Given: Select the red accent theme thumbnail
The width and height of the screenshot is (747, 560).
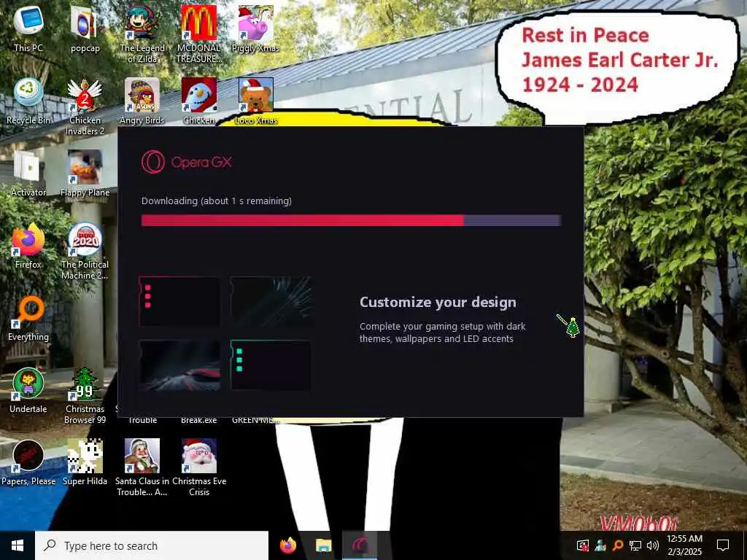Looking at the screenshot, I should click(x=179, y=301).
